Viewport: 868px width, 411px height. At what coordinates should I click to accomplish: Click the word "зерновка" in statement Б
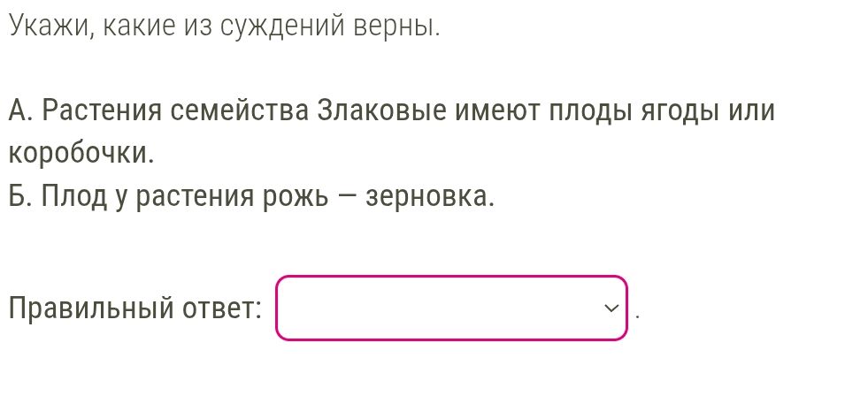[428, 196]
